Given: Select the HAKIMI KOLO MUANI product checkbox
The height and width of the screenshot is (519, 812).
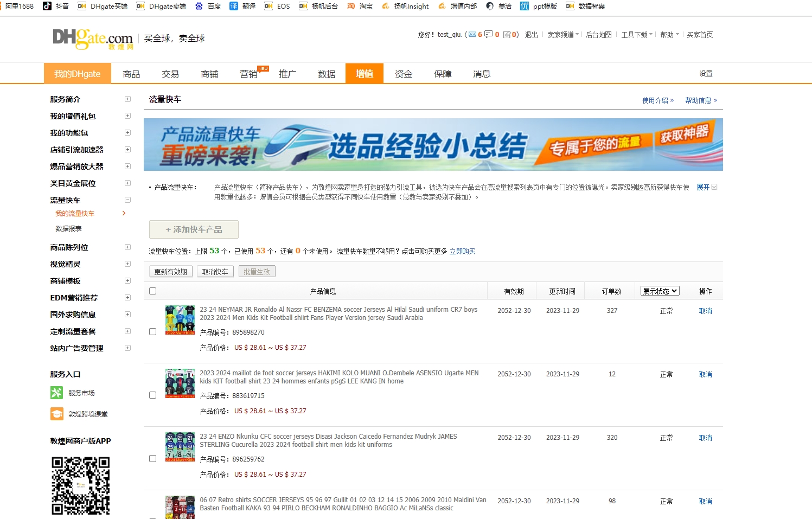Looking at the screenshot, I should click(x=152, y=395).
